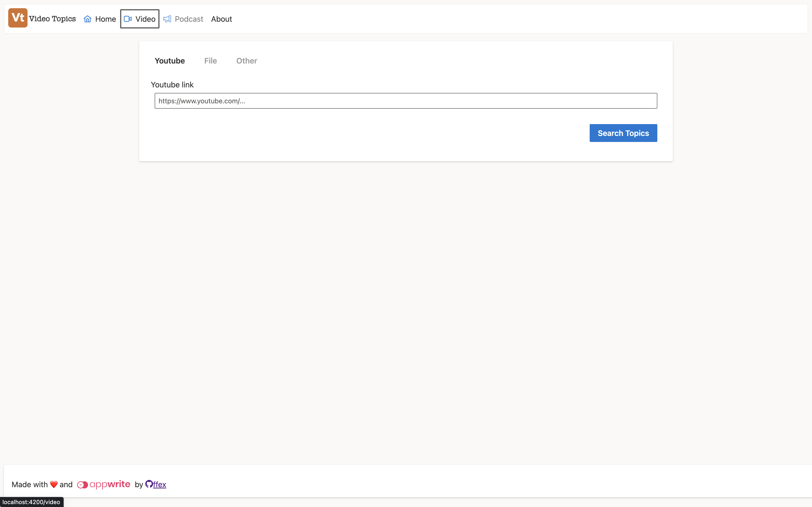This screenshot has height=507, width=812.
Task: Select the Youtube tab
Action: click(170, 61)
